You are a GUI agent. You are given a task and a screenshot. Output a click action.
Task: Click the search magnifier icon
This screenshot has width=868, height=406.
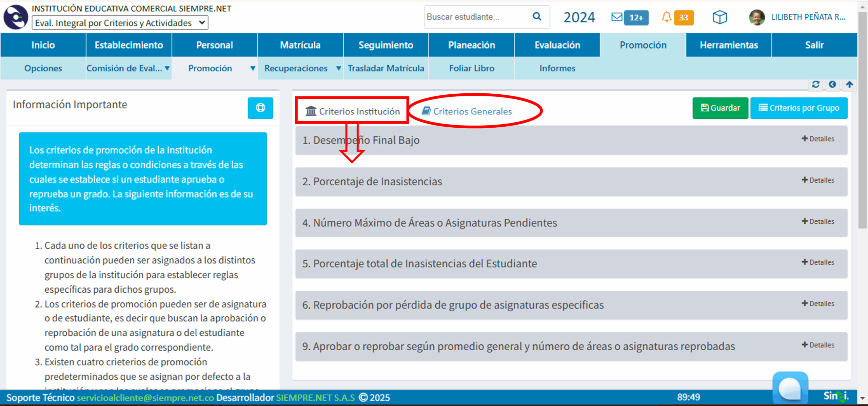537,16
